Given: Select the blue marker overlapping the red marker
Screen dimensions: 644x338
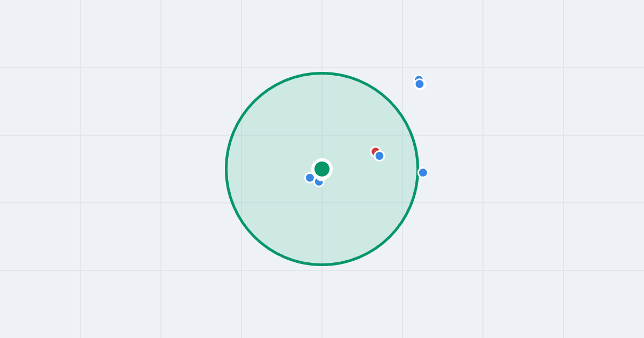Looking at the screenshot, I should coord(379,156).
